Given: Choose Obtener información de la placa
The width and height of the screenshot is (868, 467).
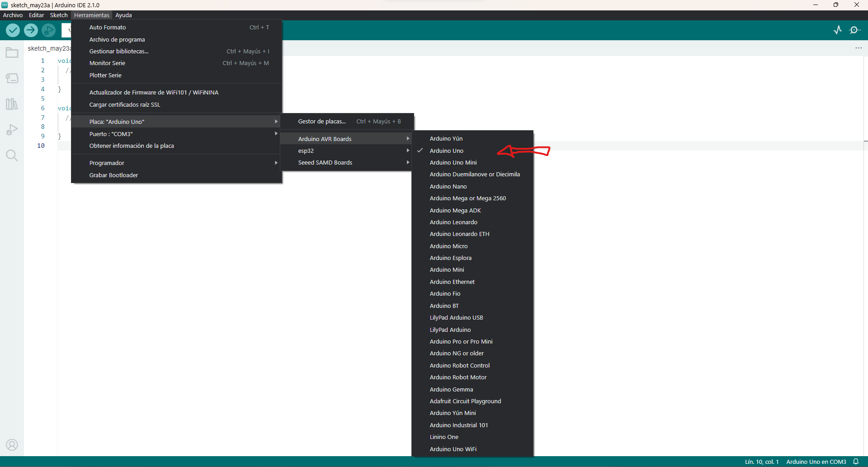Looking at the screenshot, I should tap(177, 146).
